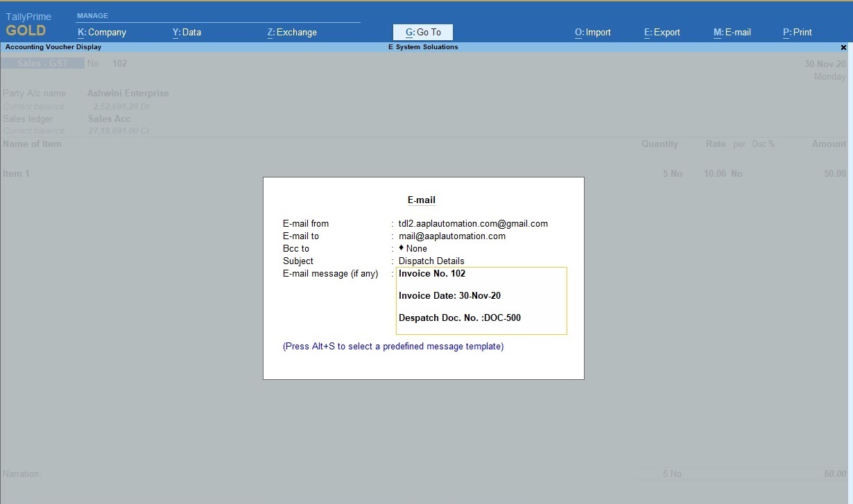Click the E-mail to address field
The image size is (853, 504).
pos(451,236)
